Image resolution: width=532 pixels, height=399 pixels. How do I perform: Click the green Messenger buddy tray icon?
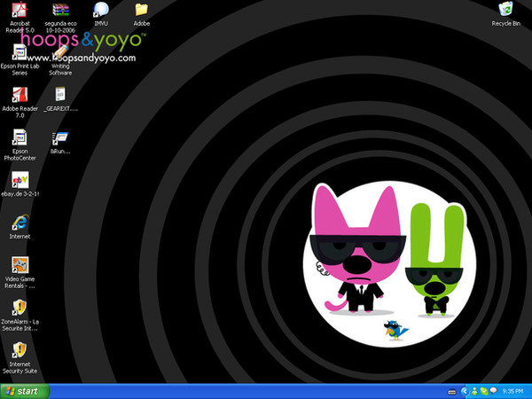[474, 392]
